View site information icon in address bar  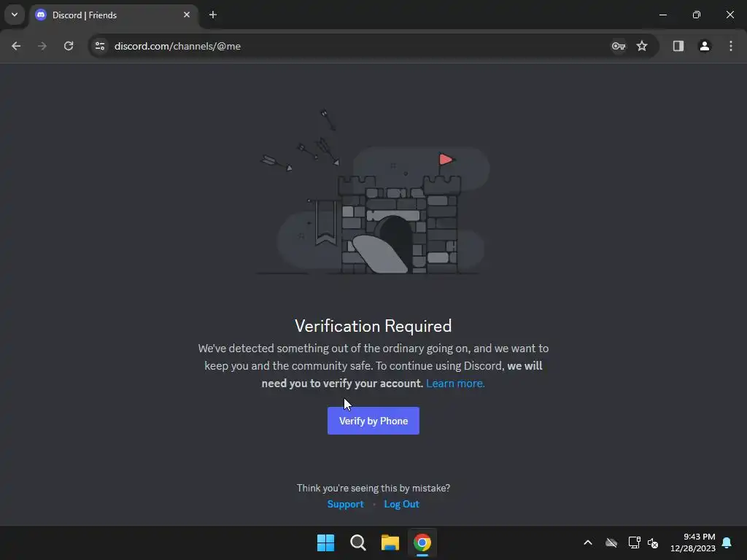pos(100,46)
